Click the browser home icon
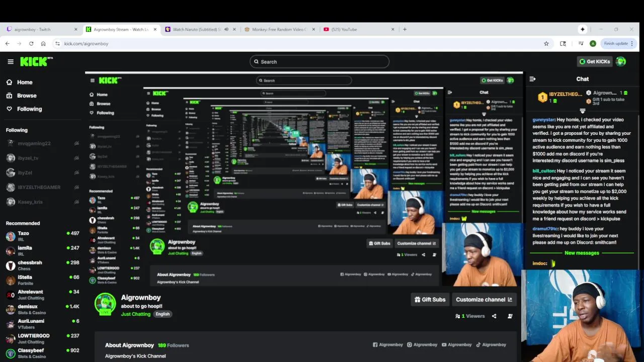The width and height of the screenshot is (644, 362). tap(43, 44)
